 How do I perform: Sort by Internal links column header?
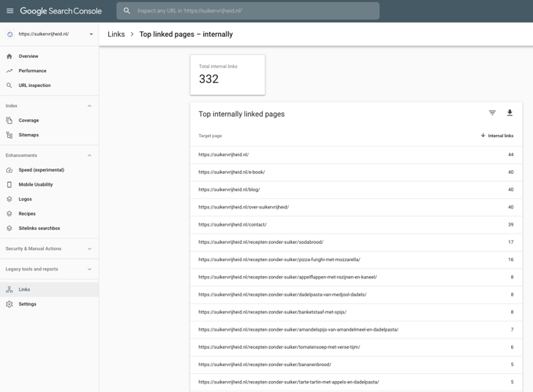499,136
